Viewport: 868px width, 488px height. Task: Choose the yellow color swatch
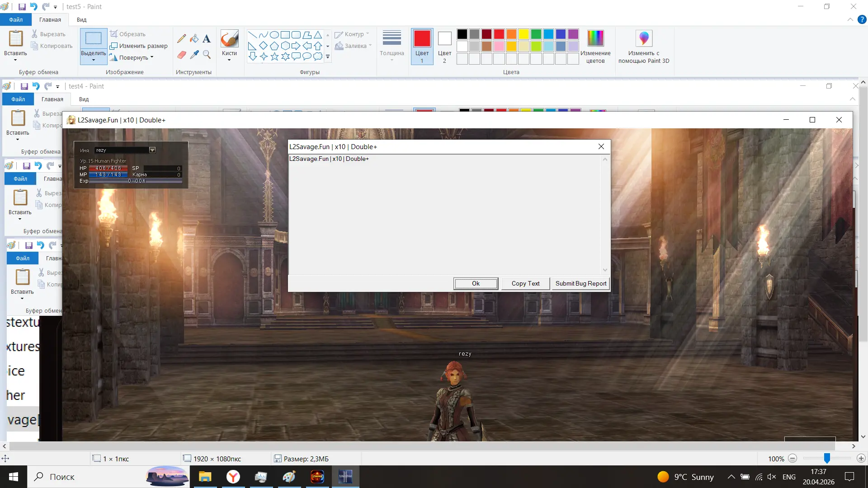click(x=524, y=34)
